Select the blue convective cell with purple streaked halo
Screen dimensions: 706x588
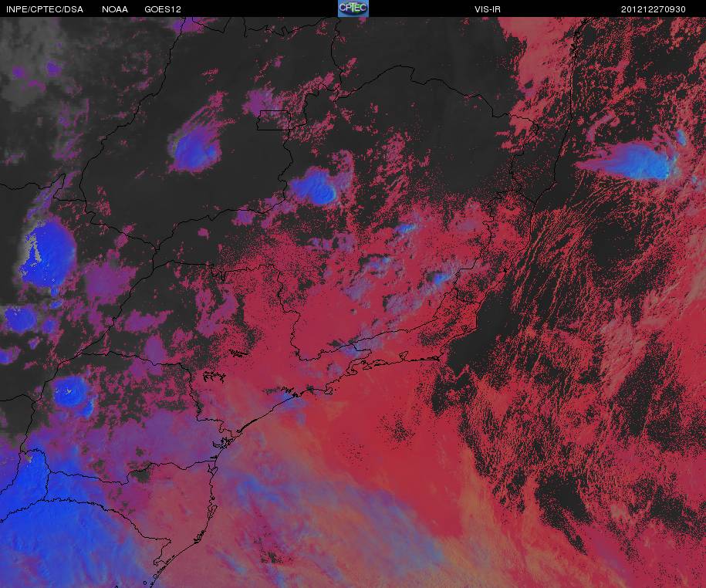click(x=196, y=149)
